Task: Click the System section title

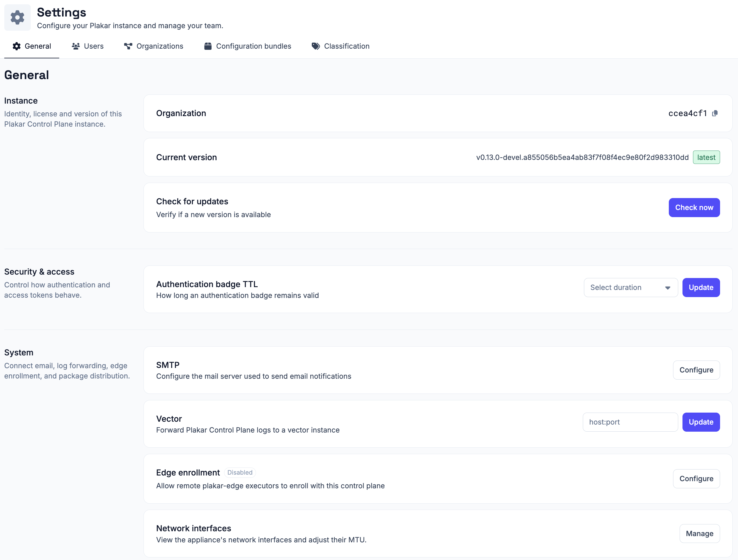Action: [x=19, y=353]
